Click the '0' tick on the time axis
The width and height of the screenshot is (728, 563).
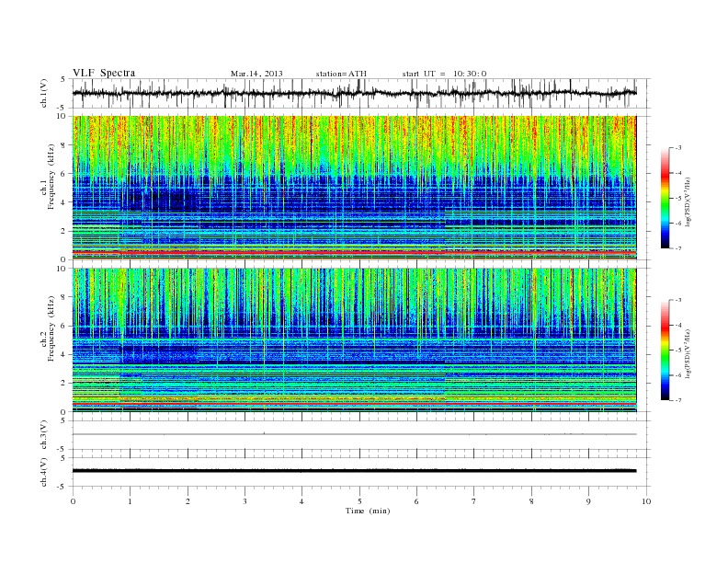click(x=73, y=501)
